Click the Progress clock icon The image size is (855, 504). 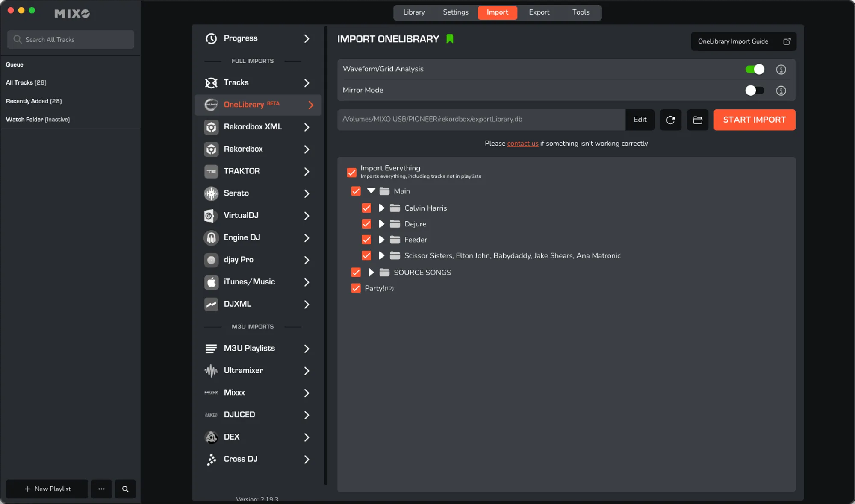(211, 38)
